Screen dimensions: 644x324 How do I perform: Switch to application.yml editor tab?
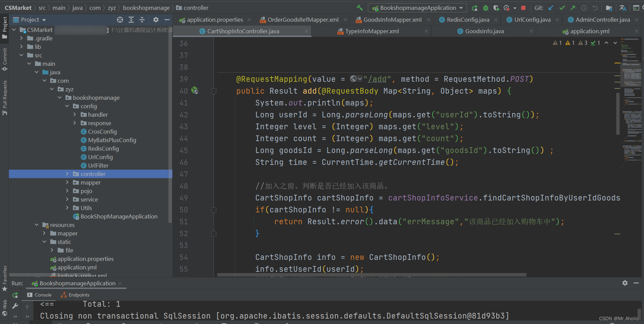click(x=589, y=31)
